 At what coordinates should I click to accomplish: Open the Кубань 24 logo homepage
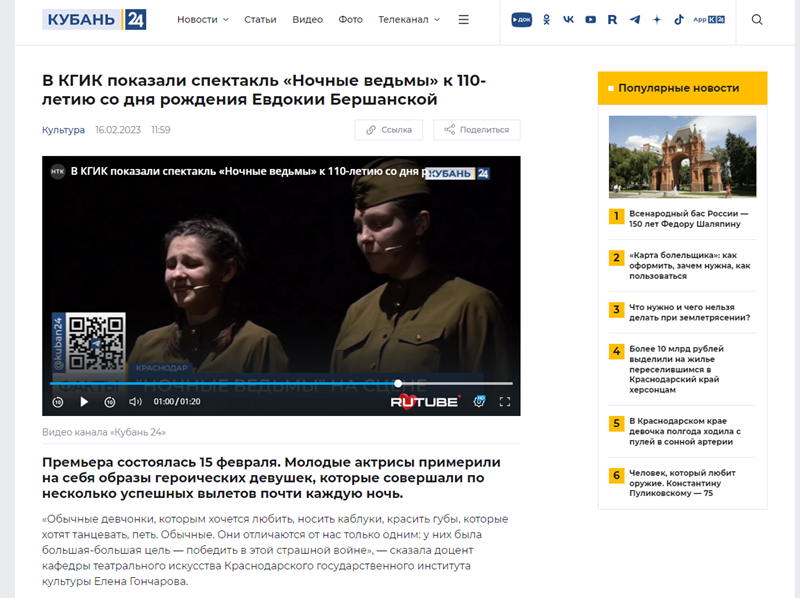(x=94, y=19)
